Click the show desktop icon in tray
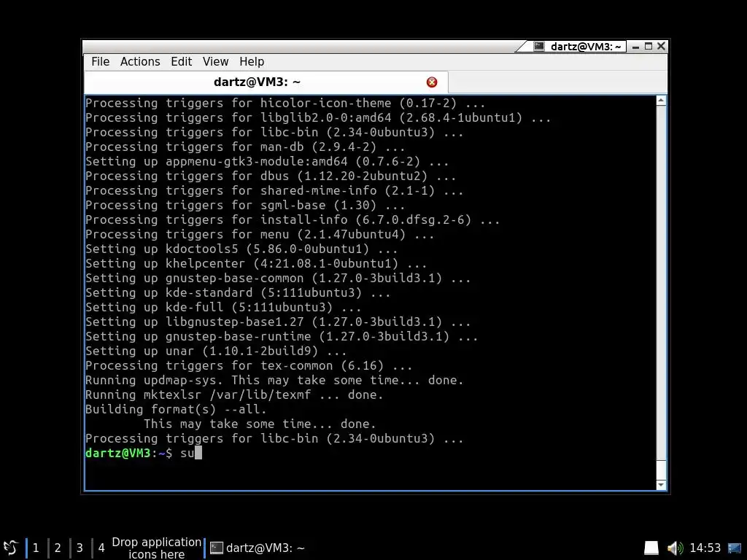This screenshot has height=560, width=747. 735,548
